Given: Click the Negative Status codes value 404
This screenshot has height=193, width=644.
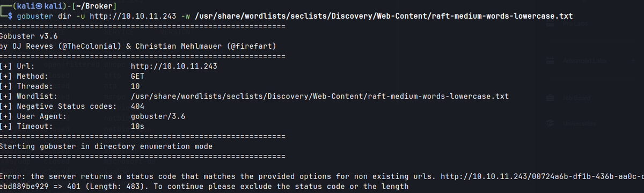Looking at the screenshot, I should tap(137, 106).
